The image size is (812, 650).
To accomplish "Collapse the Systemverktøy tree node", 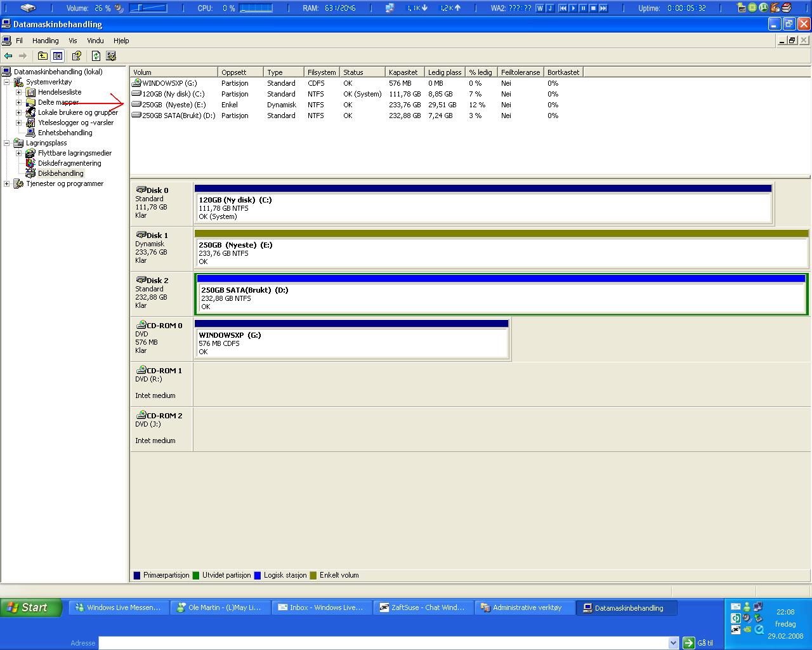I will (x=7, y=82).
